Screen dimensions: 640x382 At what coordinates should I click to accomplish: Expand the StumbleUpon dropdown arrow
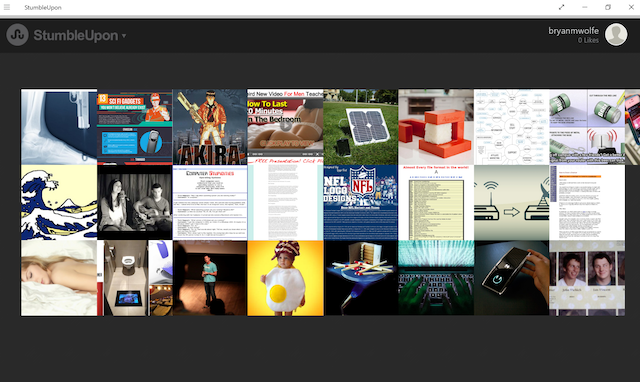124,36
